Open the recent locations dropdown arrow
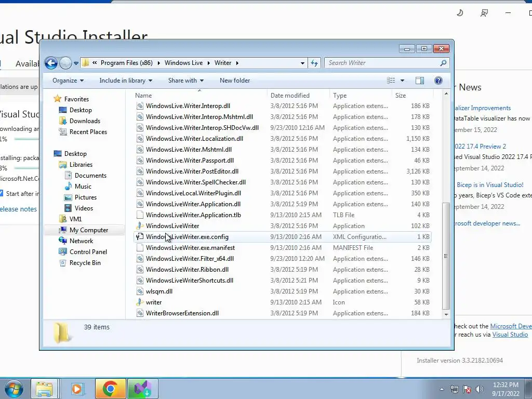 (x=76, y=63)
